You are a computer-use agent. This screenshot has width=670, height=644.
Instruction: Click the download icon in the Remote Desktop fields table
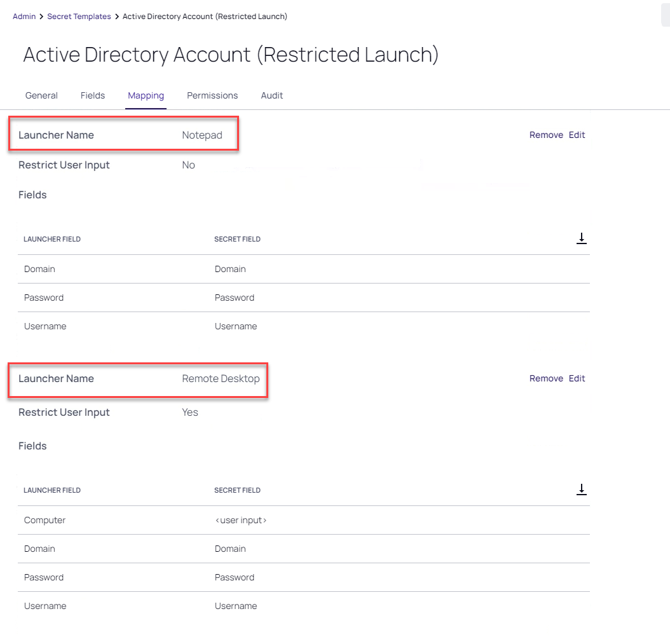point(581,490)
